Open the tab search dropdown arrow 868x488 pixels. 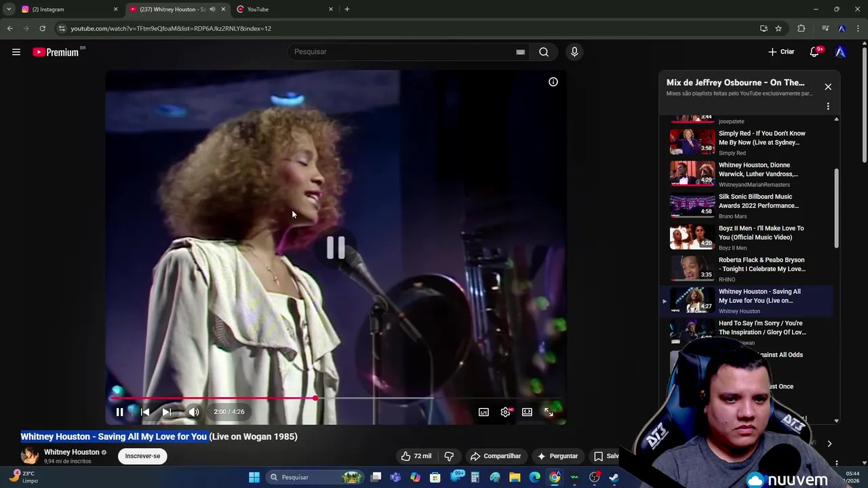tap(9, 9)
